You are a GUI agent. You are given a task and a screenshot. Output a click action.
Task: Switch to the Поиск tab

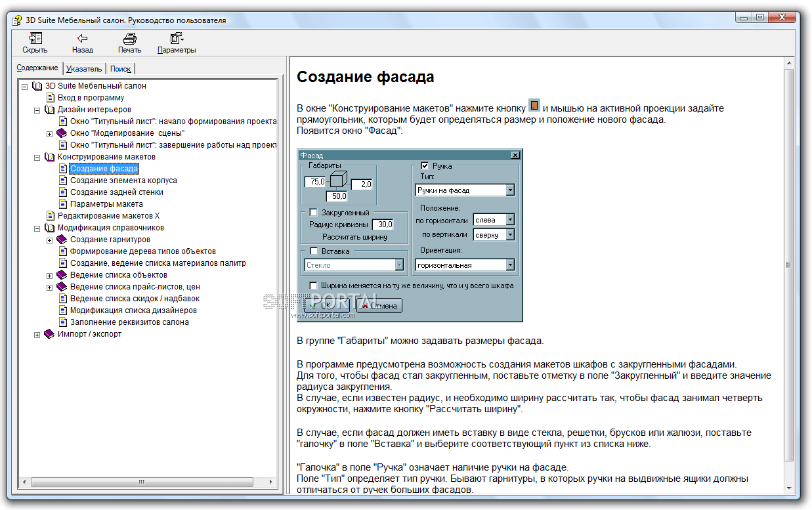(x=121, y=68)
